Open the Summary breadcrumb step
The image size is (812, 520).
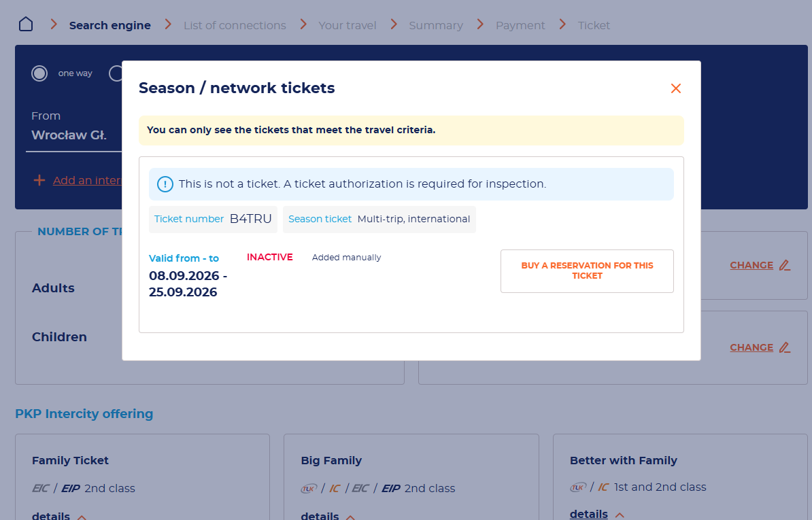436,25
